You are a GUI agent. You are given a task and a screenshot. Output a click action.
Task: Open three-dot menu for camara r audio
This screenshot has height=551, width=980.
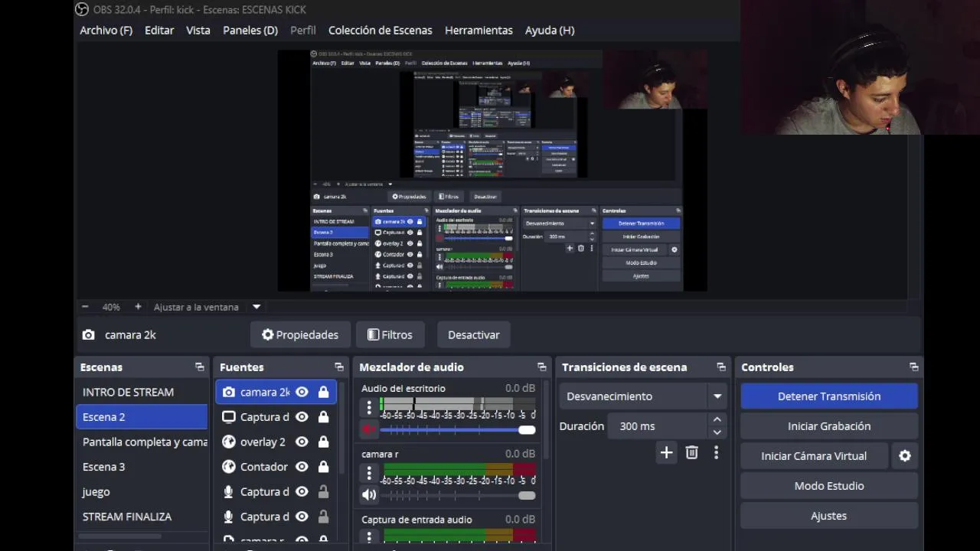tap(369, 473)
